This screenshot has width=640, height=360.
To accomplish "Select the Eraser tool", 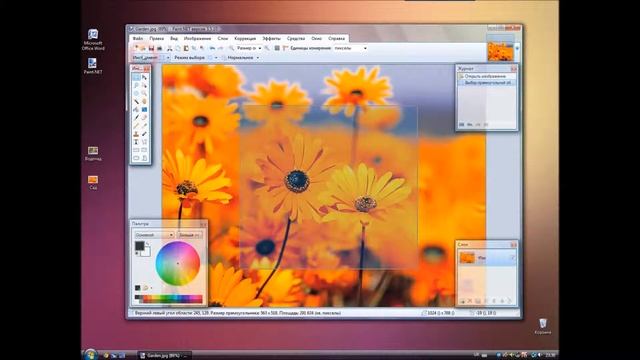I will (x=144, y=118).
